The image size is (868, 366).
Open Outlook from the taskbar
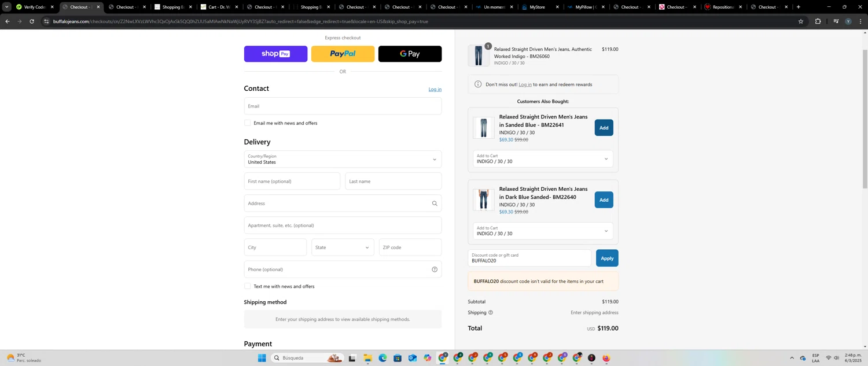(413, 358)
